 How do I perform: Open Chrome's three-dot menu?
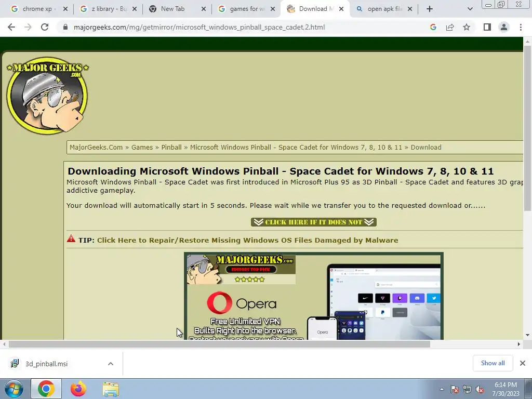(521, 27)
